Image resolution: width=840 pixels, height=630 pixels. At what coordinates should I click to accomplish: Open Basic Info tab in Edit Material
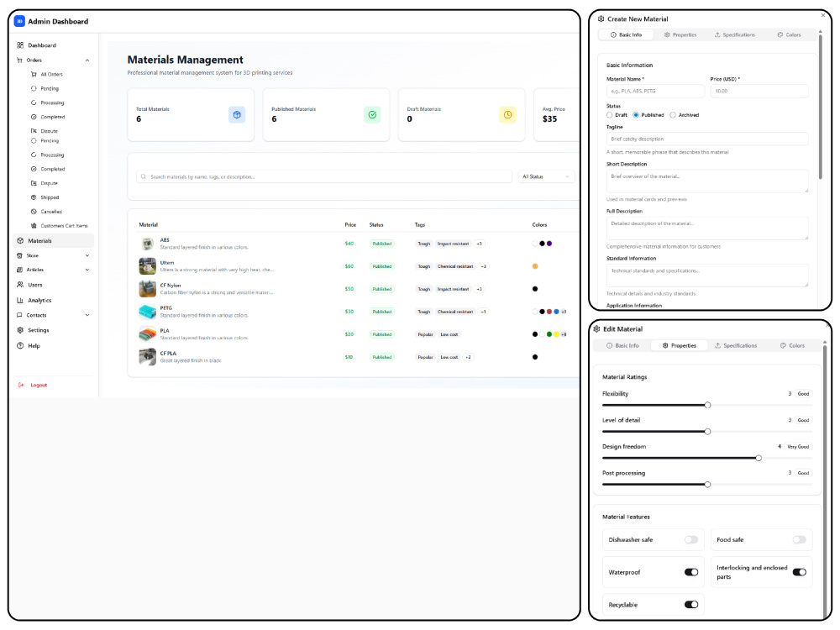tap(622, 346)
